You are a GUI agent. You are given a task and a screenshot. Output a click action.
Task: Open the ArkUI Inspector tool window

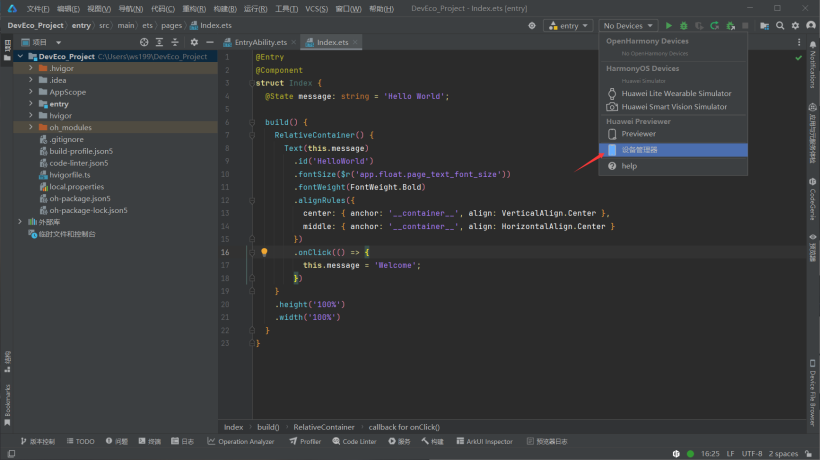[484, 442]
